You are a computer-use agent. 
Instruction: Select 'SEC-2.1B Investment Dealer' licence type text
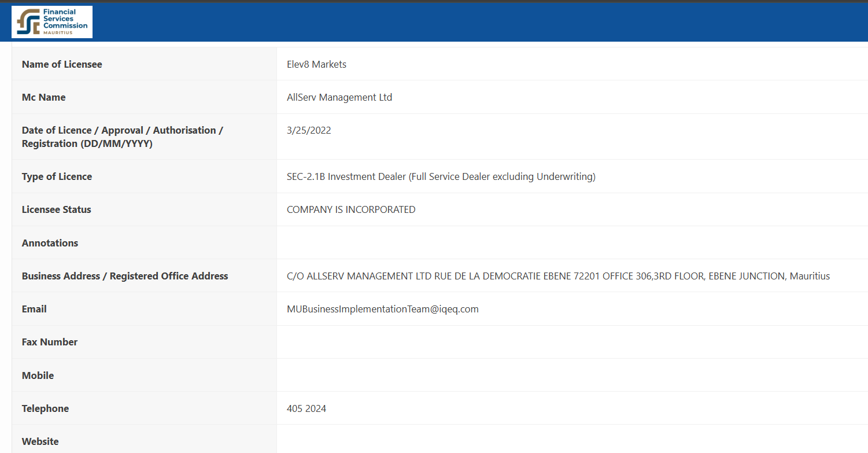coord(441,176)
